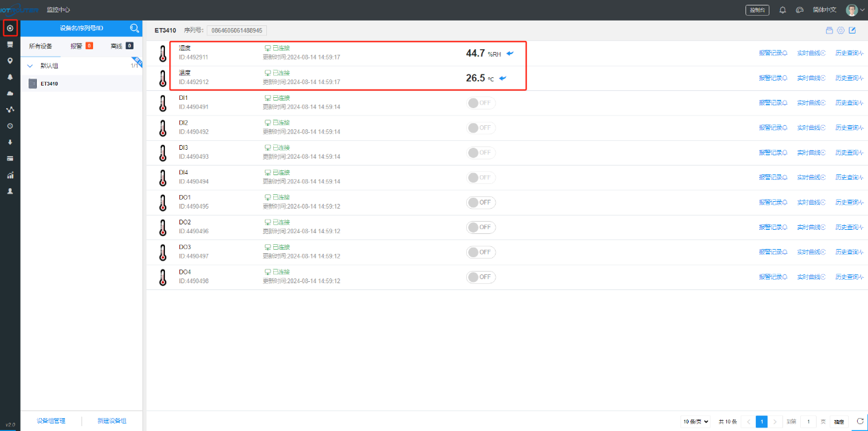Open the cloud icon in left sidebar
This screenshot has height=431, width=868.
click(10, 93)
